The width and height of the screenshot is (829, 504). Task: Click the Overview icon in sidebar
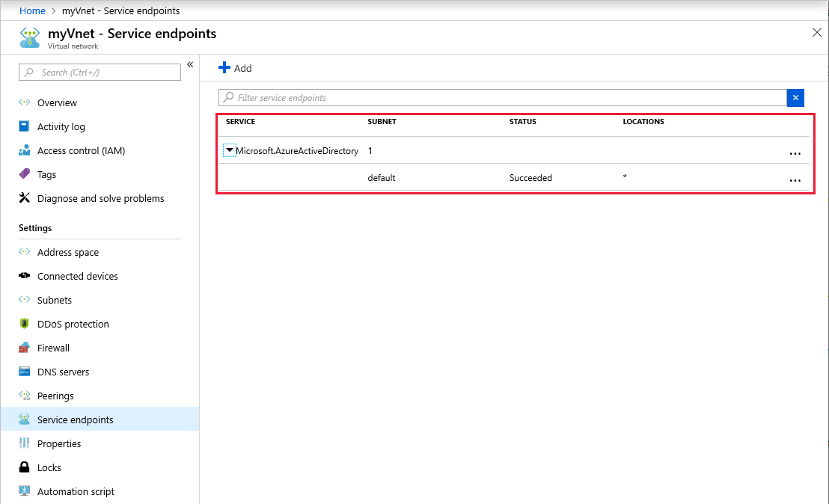[24, 102]
